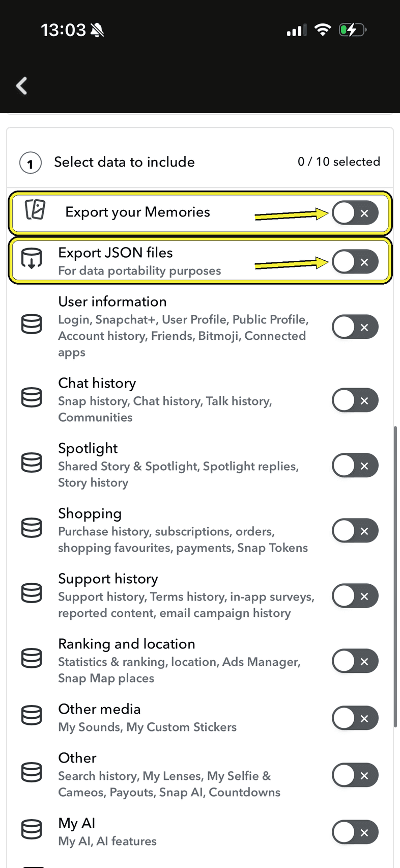The height and width of the screenshot is (868, 400).
Task: Tap the battery charging icon
Action: (x=353, y=30)
